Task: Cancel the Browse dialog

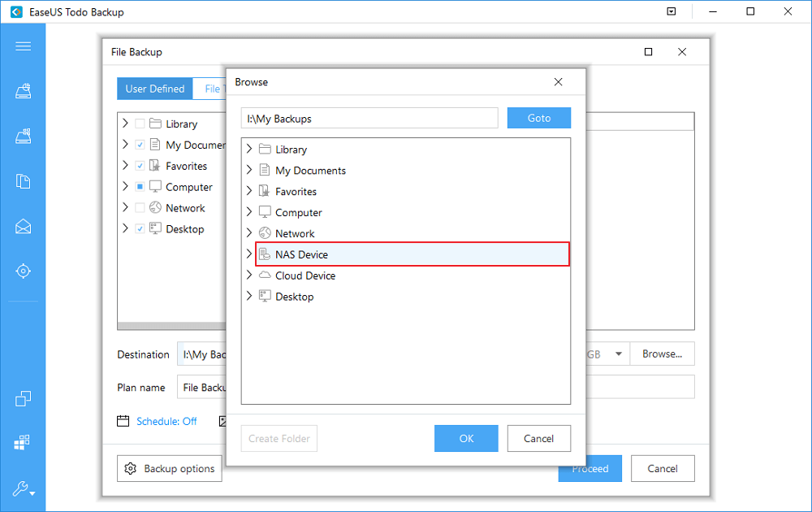Action: tap(538, 438)
